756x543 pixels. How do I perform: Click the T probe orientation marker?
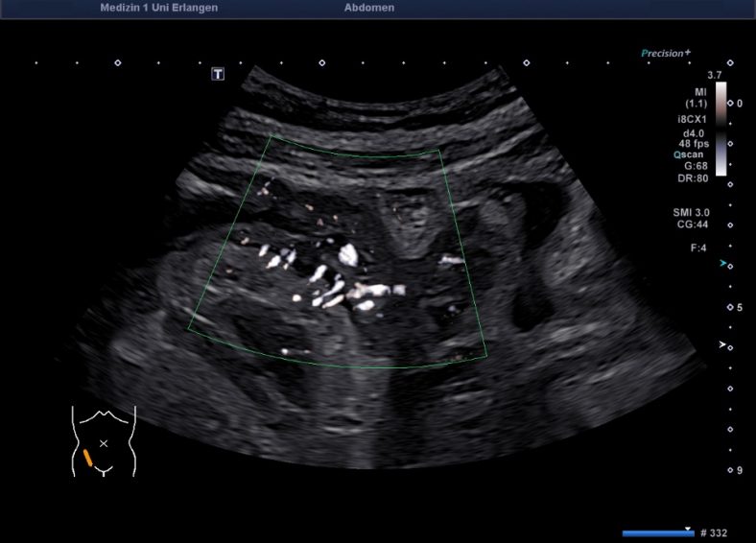218,74
